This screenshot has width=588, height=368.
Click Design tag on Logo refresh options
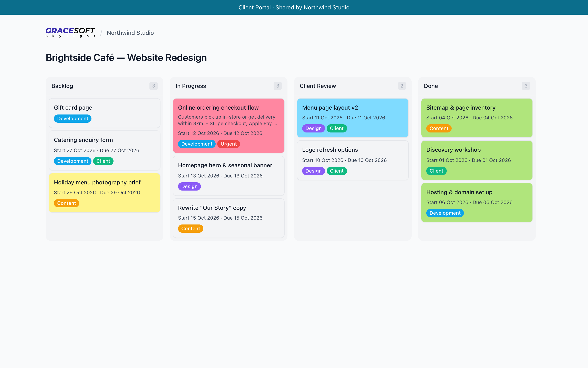313,171
